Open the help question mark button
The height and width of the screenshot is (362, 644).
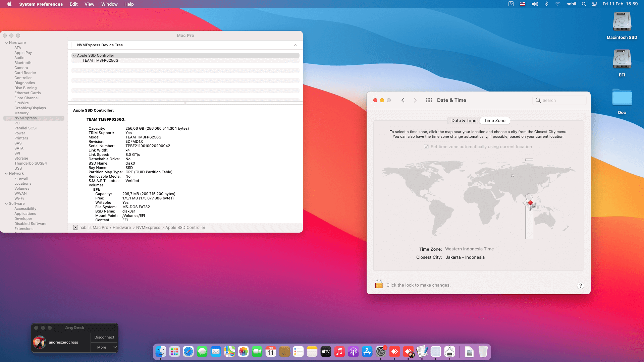pyautogui.click(x=580, y=286)
